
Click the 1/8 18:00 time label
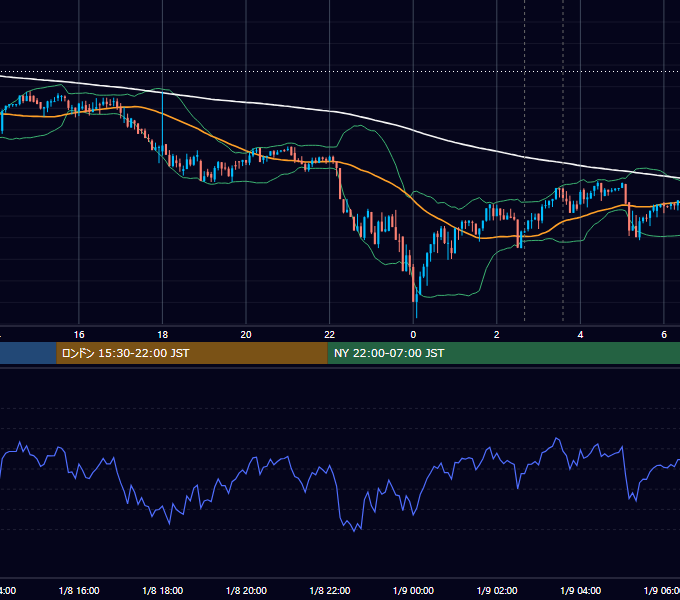pyautogui.click(x=163, y=590)
